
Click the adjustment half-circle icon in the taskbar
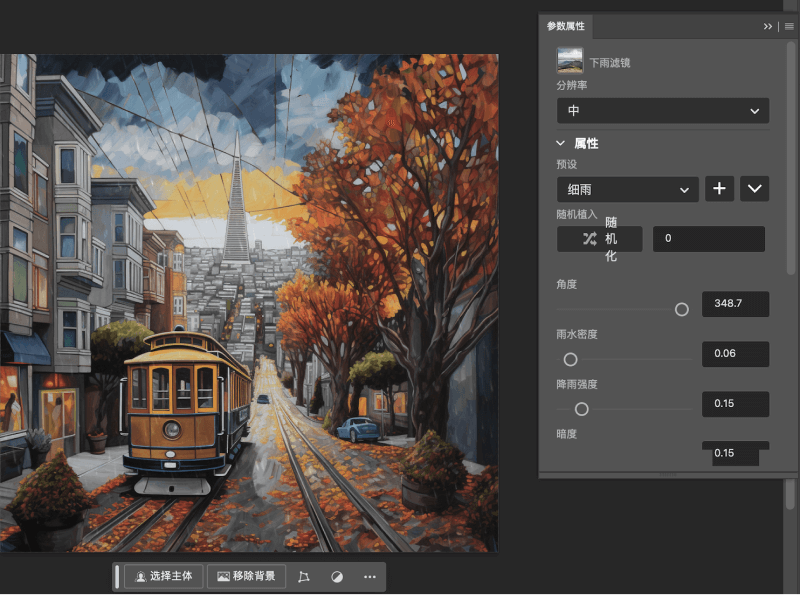(338, 576)
